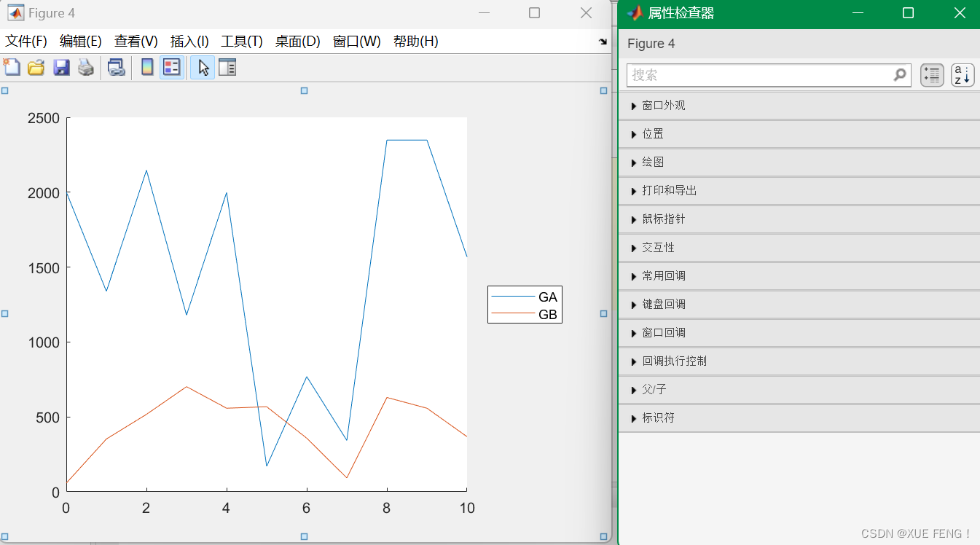Select the GA legend entry
Image resolution: width=980 pixels, height=545 pixels.
548,297
